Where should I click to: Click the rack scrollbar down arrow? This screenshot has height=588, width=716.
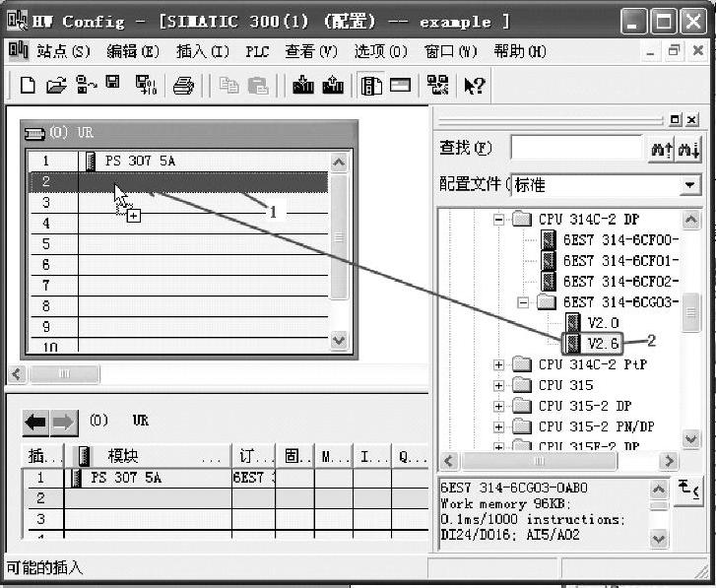coord(339,340)
